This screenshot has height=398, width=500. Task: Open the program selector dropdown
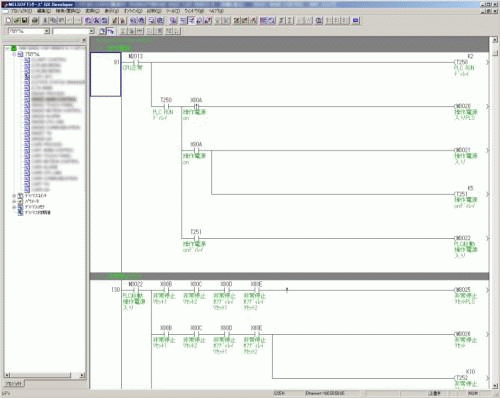point(47,31)
